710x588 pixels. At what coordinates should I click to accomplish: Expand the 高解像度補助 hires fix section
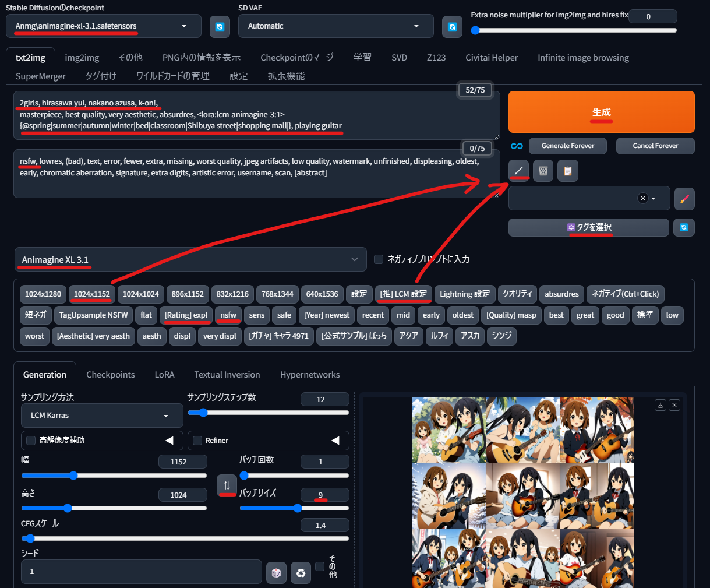pos(169,440)
